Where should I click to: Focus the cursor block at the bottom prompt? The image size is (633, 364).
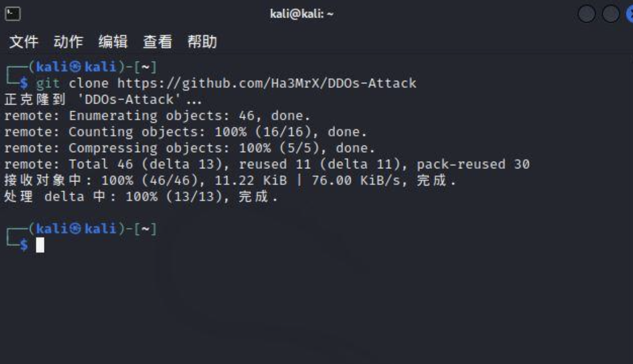40,245
